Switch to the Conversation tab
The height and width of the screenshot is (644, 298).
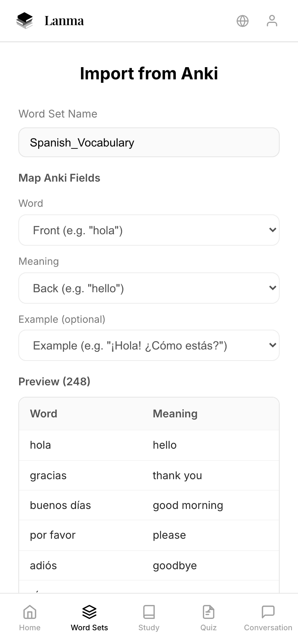coord(268,617)
